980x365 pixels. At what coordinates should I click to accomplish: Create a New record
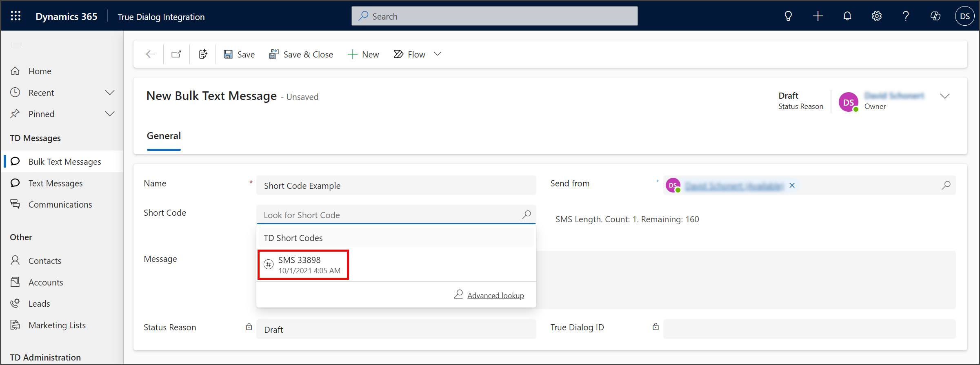click(x=363, y=54)
